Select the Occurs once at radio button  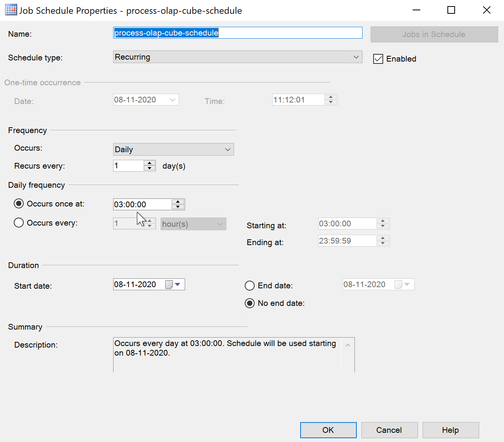pyautogui.click(x=19, y=203)
